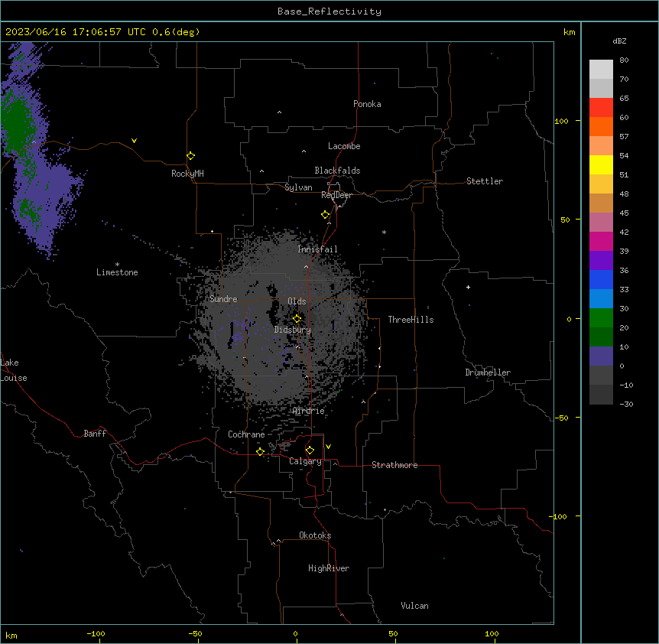Click the Airdrie label
659x644 pixels.
[x=309, y=411]
